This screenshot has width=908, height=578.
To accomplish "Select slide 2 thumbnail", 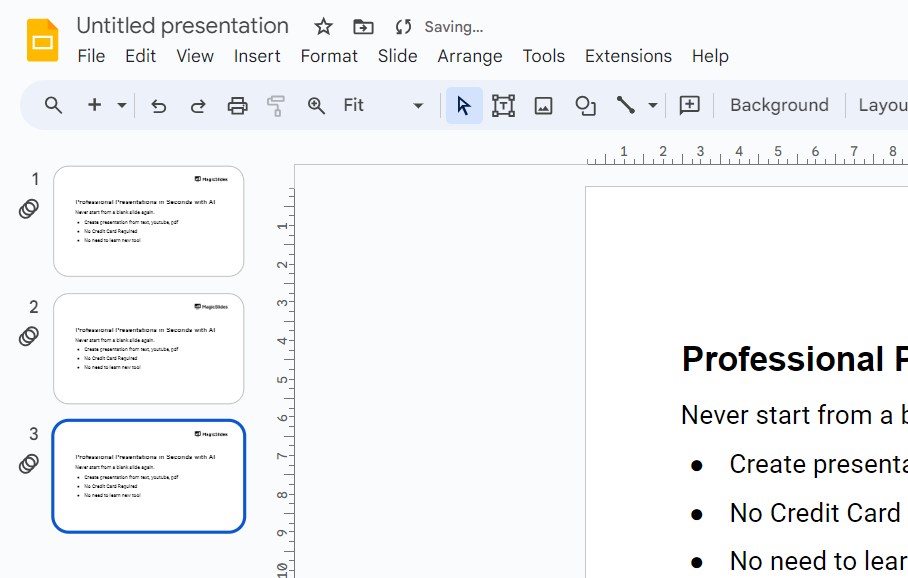I will coord(148,348).
